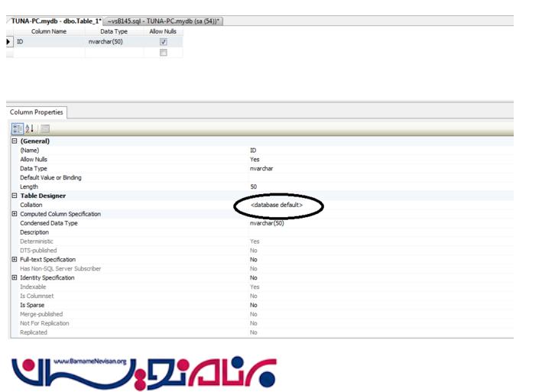Select the Deterministic property row
This screenshot has width=555, height=392.
point(37,241)
